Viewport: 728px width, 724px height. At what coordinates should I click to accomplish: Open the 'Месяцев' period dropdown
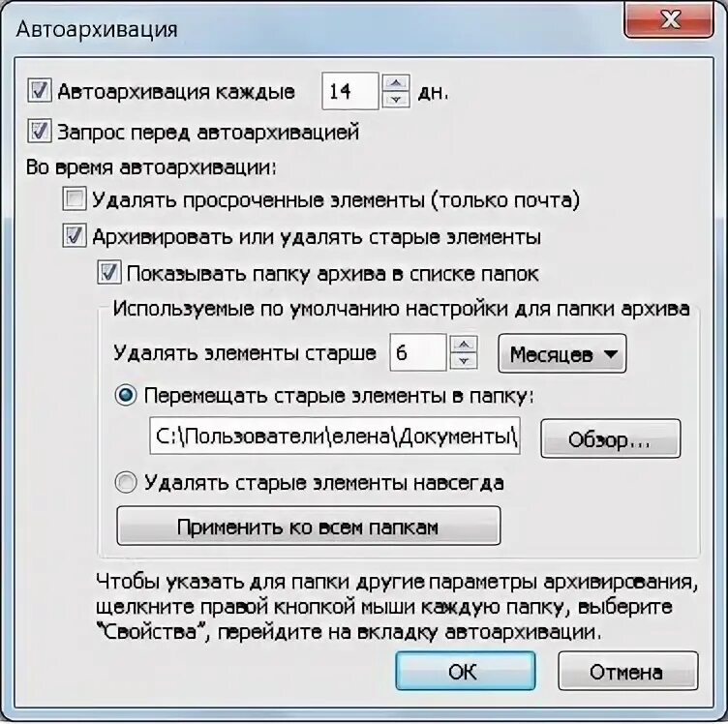pos(562,353)
